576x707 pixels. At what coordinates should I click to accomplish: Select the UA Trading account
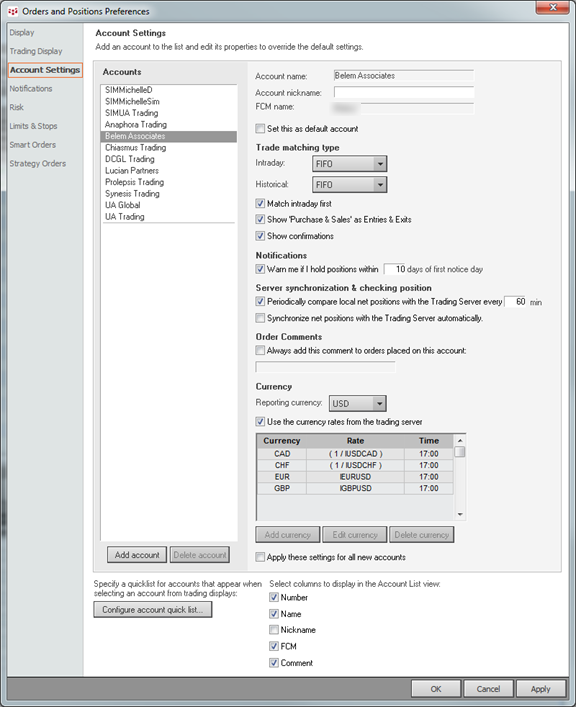[x=169, y=216]
